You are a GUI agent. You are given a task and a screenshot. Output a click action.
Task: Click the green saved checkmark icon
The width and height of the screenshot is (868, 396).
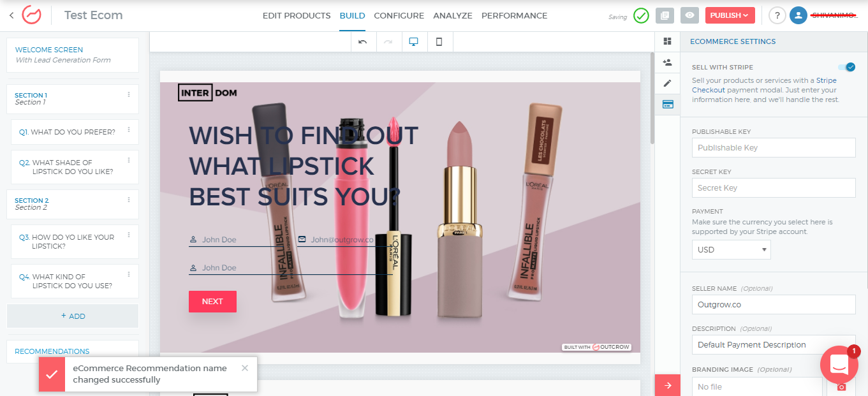coord(641,15)
